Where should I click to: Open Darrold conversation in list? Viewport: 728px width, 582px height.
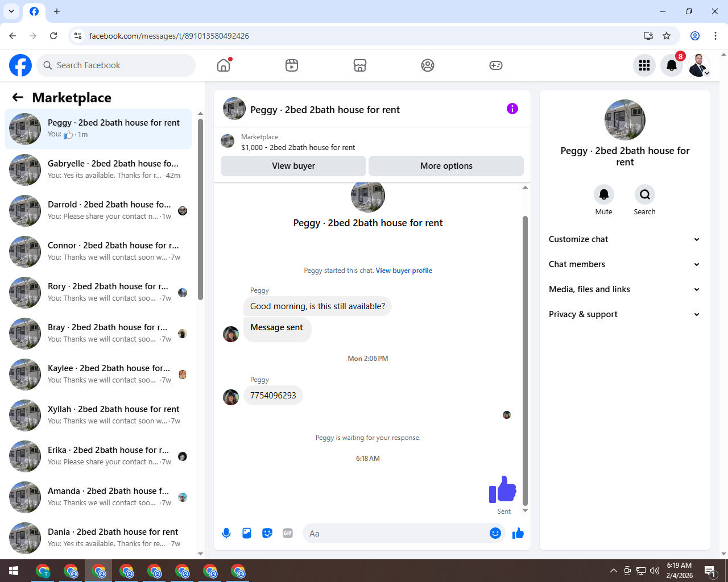coord(98,211)
